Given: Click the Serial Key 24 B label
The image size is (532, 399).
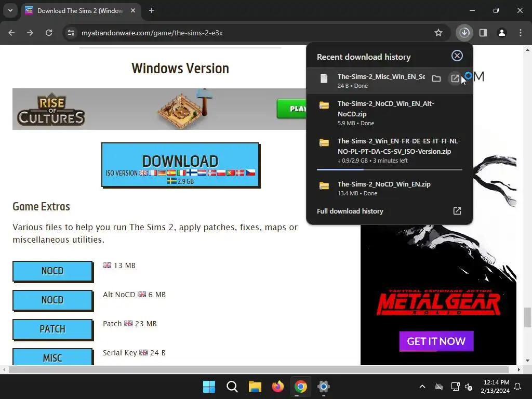Looking at the screenshot, I should 134,353.
